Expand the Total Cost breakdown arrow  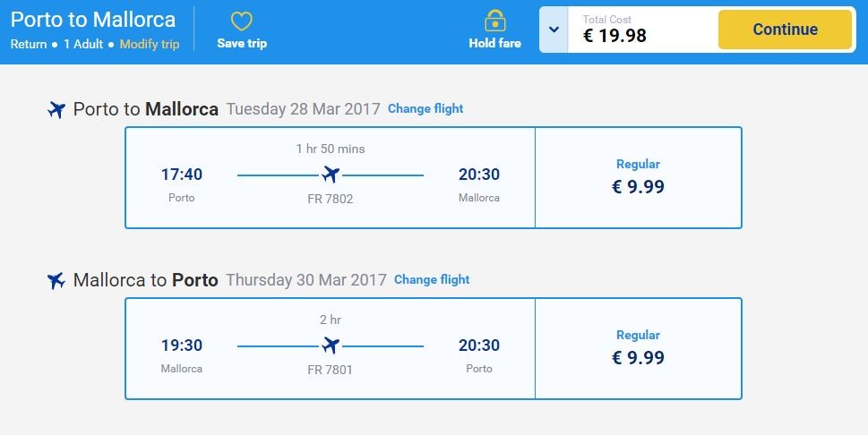(553, 30)
